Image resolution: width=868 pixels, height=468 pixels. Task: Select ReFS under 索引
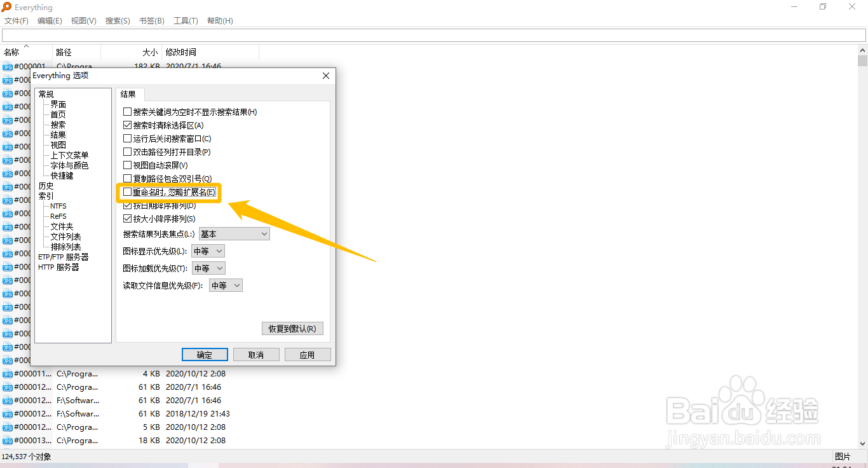[x=58, y=216]
